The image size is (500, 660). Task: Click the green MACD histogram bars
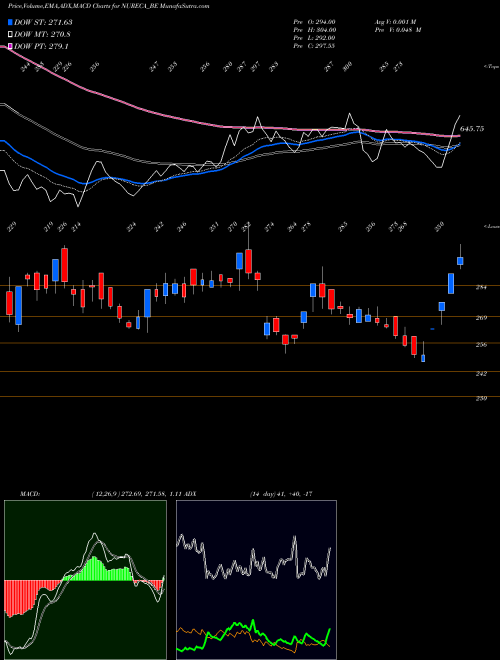pos(100,569)
